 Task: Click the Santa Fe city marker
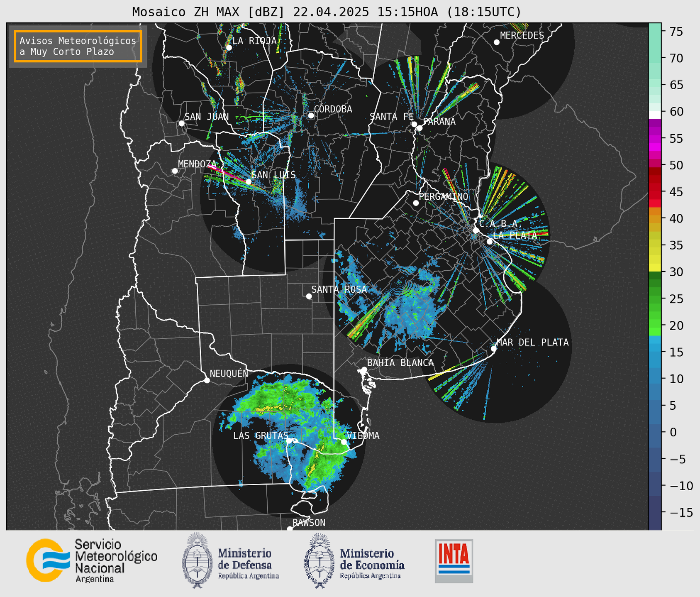414,124
